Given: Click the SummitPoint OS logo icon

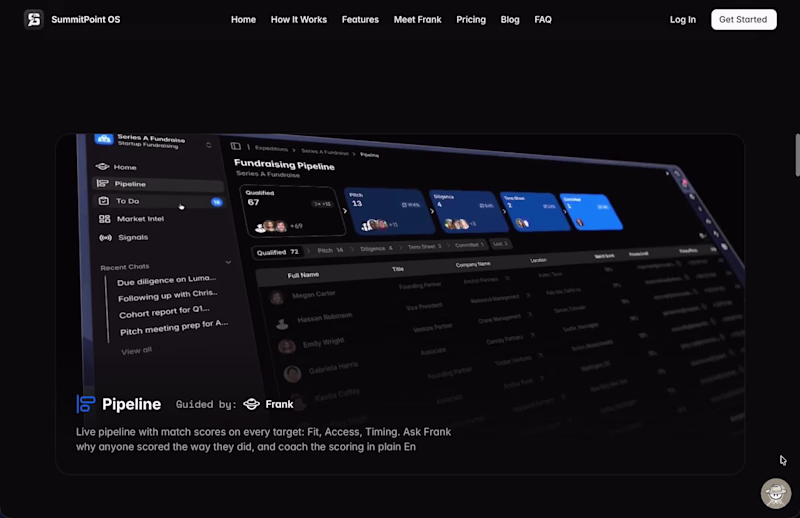Looking at the screenshot, I should pyautogui.click(x=34, y=19).
